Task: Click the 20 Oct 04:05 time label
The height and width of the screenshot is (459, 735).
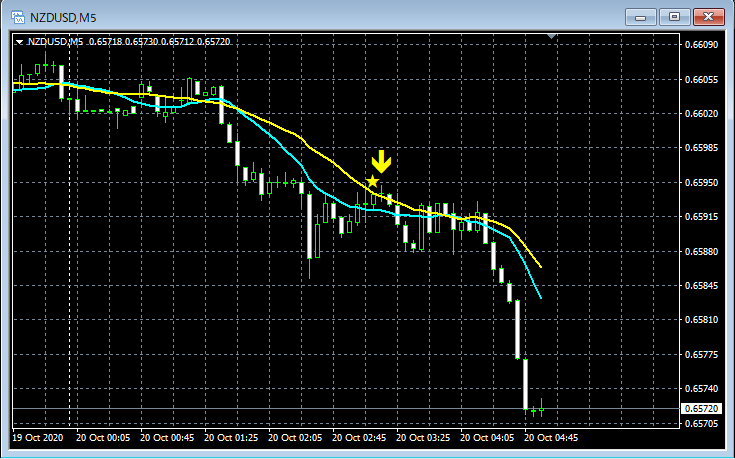Action: click(x=487, y=438)
